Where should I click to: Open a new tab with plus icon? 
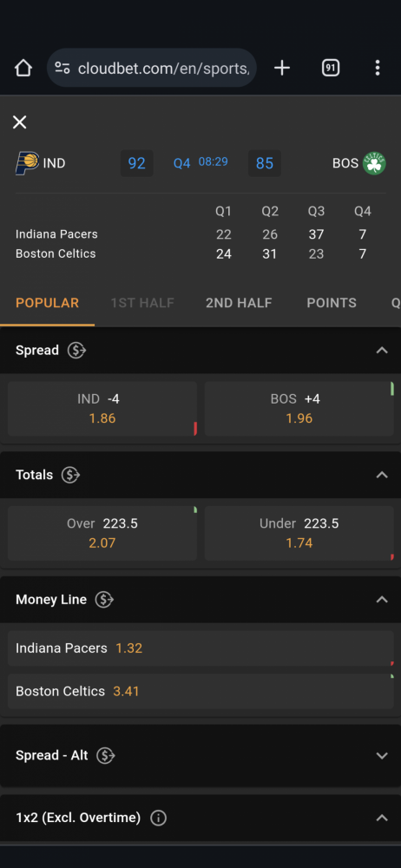point(282,68)
